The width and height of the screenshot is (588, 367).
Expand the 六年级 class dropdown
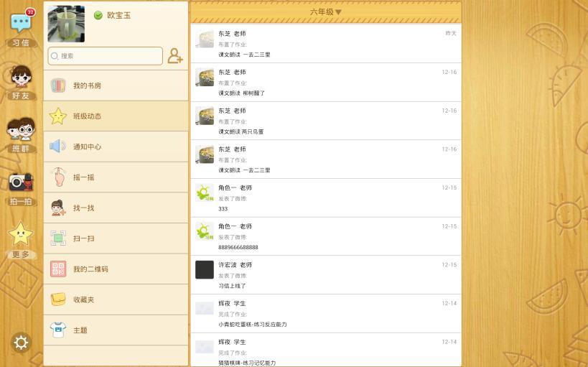325,12
